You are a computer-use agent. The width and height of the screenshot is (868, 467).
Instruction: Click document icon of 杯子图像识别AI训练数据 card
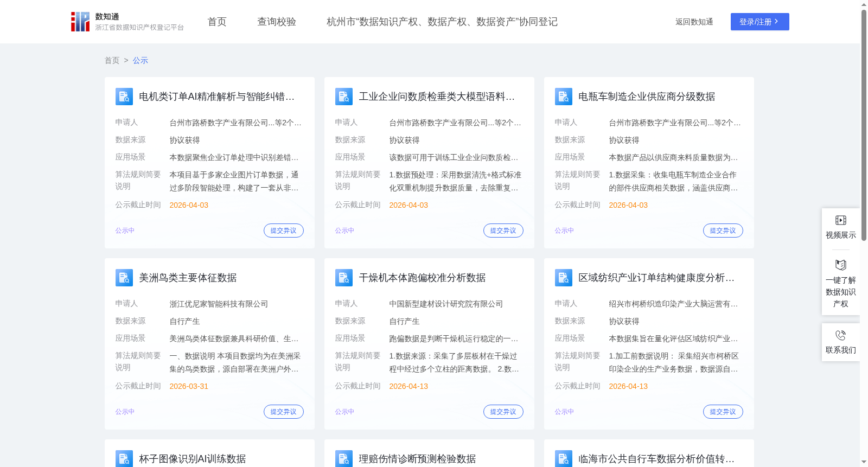pos(124,458)
